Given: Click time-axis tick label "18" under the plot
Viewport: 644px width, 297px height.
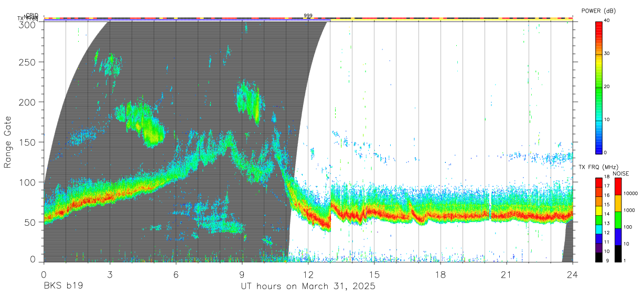Looking at the screenshot, I should (441, 275).
